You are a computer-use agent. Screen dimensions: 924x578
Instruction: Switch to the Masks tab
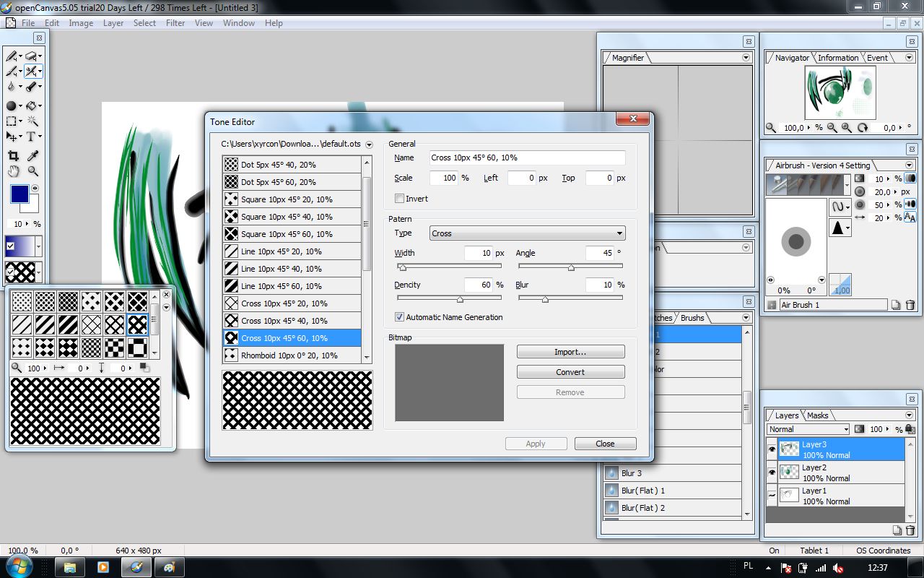click(816, 415)
